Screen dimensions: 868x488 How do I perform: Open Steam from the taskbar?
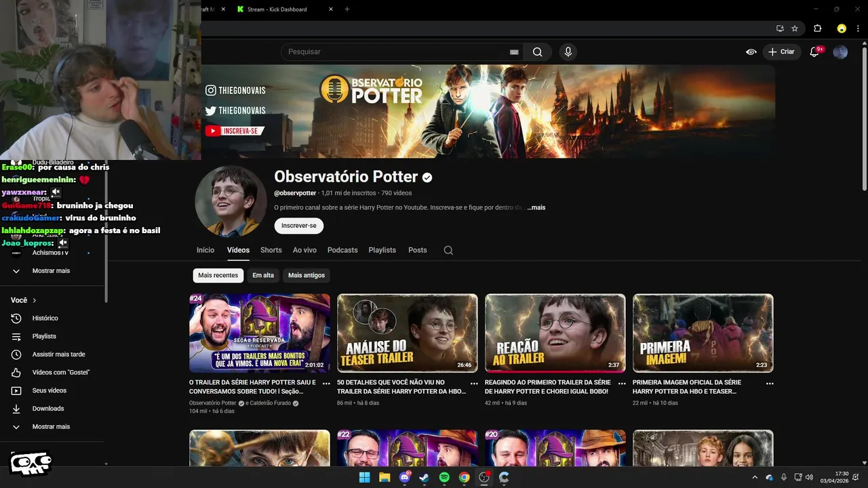pyautogui.click(x=425, y=477)
